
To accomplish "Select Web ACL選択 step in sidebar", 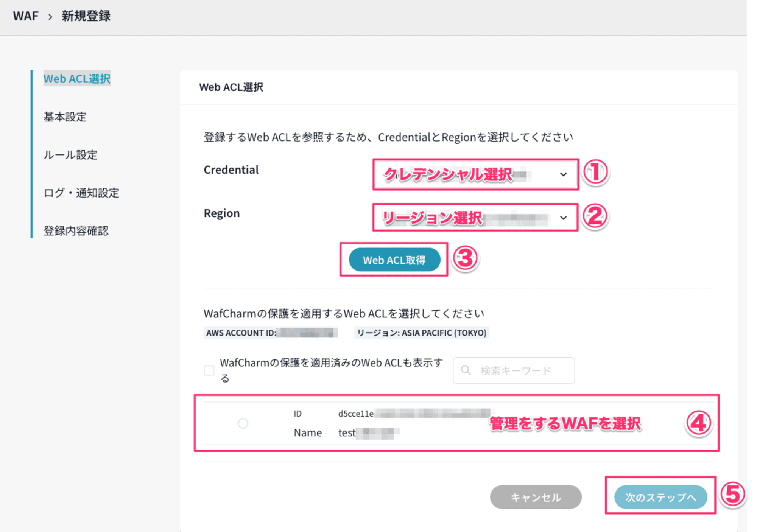I will [77, 78].
